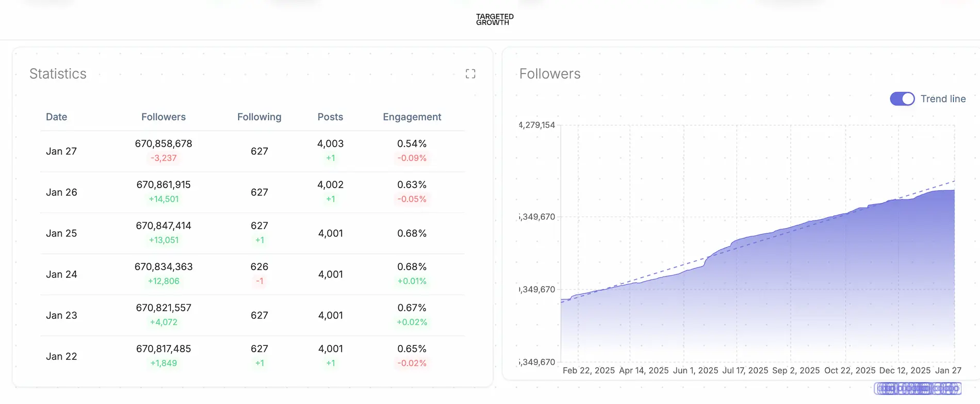
Task: Sort table by Date column header
Action: pos(56,117)
